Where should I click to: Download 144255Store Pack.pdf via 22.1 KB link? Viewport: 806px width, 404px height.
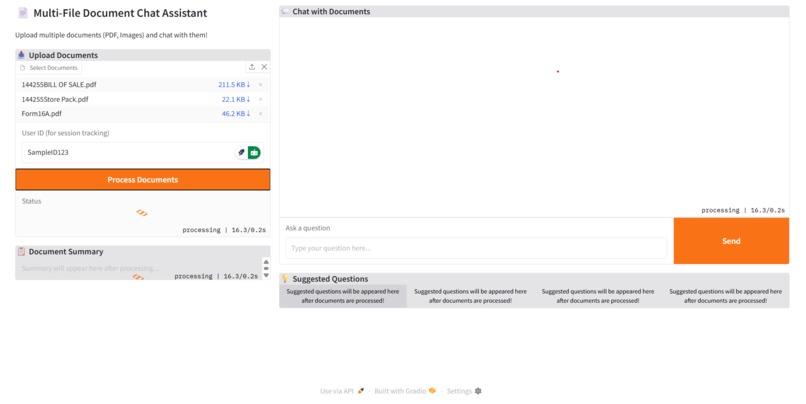click(235, 99)
